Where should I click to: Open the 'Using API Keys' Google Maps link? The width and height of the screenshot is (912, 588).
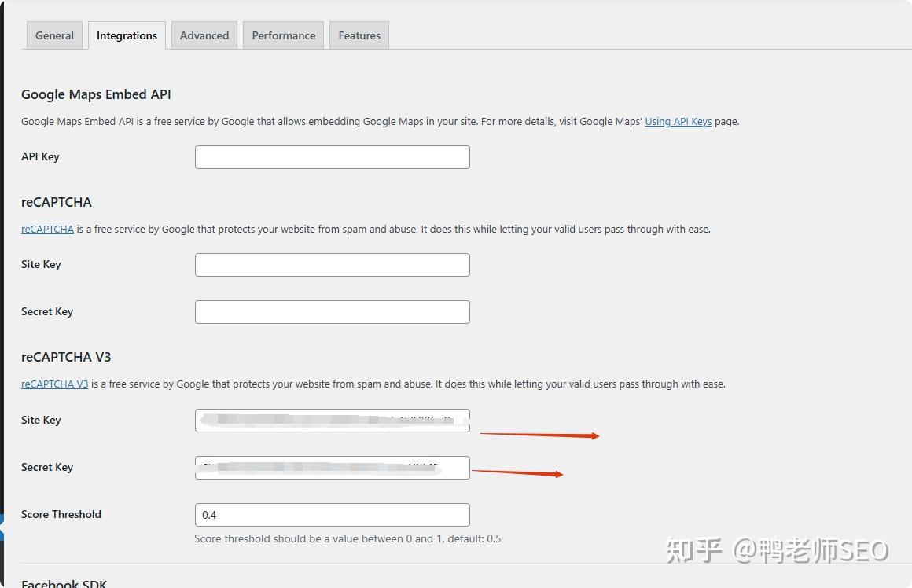(678, 121)
